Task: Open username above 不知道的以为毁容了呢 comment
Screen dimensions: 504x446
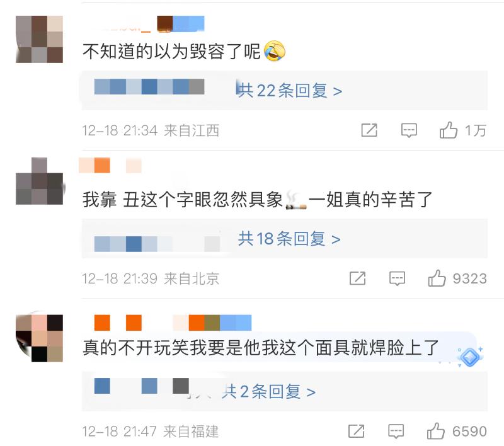Action: coord(143,25)
